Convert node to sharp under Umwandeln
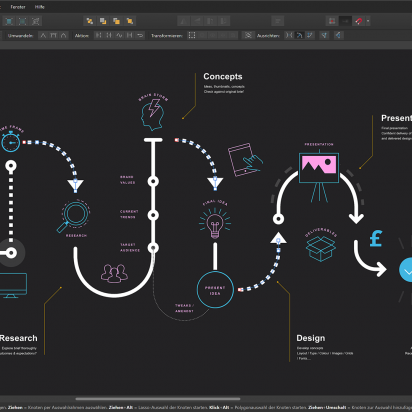The width and height of the screenshot is (412, 412). [x=43, y=35]
